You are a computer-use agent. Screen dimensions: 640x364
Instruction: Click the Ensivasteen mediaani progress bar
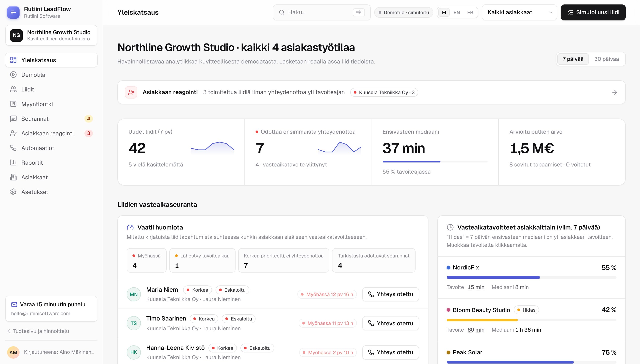click(435, 162)
